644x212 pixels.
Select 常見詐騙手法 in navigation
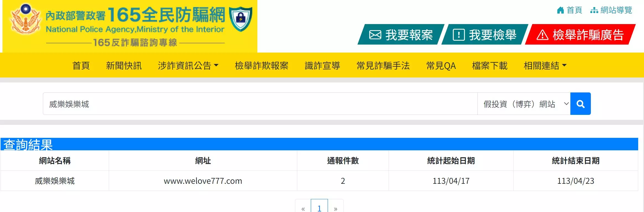[x=383, y=66]
